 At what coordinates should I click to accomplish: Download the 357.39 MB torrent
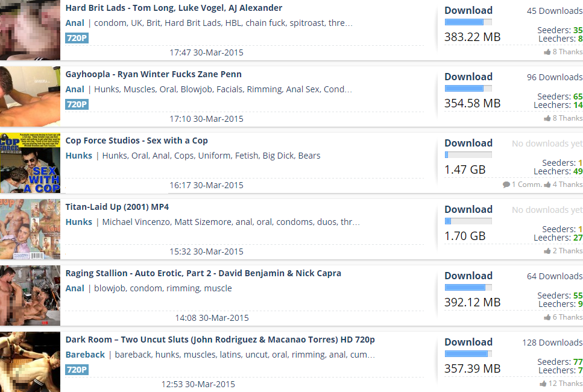pyautogui.click(x=468, y=342)
